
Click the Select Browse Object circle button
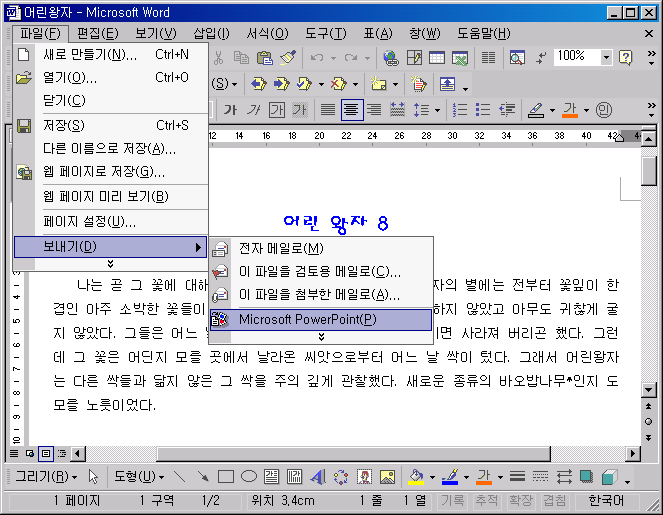pos(649,422)
